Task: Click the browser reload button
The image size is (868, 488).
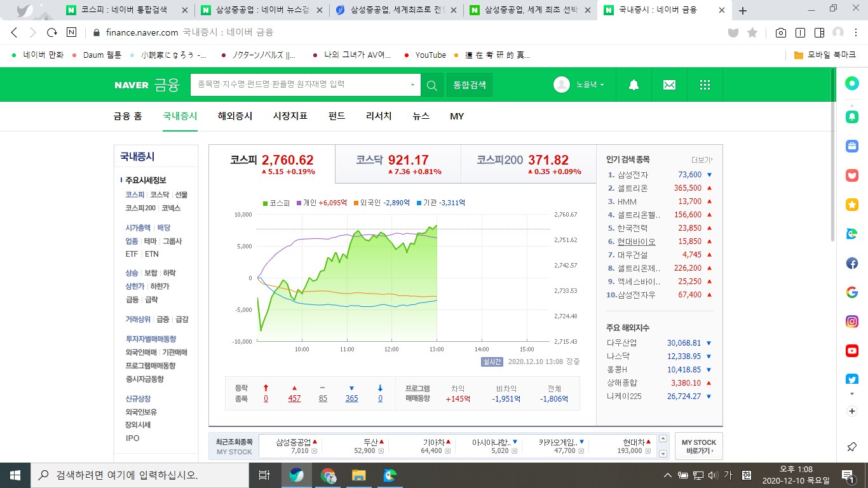Action: pyautogui.click(x=52, y=32)
